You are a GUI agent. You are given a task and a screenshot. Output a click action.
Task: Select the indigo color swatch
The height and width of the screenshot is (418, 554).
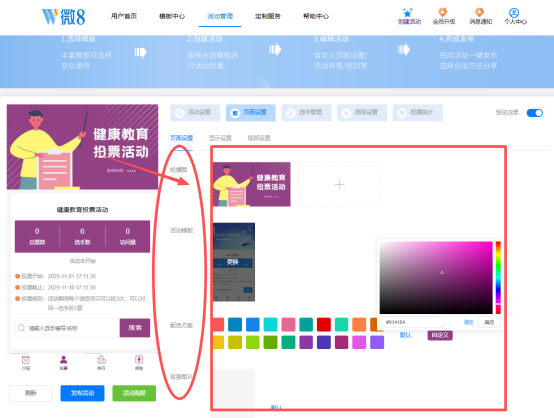point(324,342)
